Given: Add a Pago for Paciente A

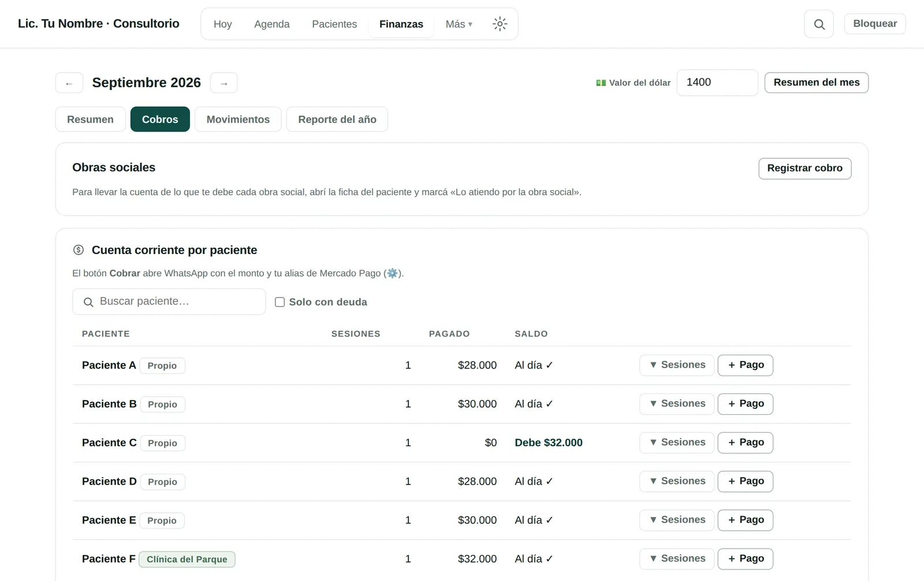Looking at the screenshot, I should point(746,365).
